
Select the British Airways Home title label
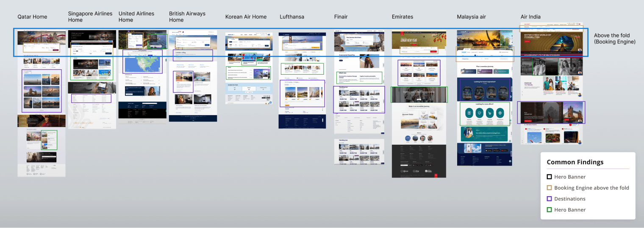point(187,17)
